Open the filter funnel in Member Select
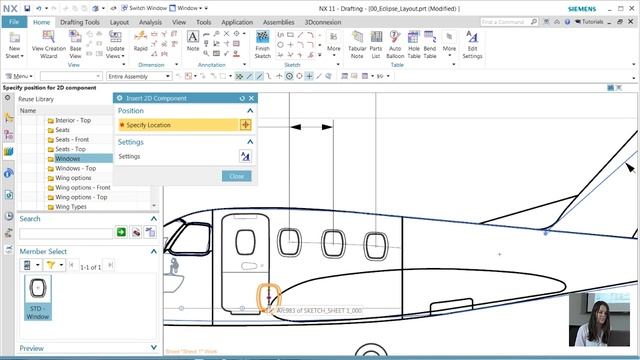This screenshot has width=640, height=360. [x=51, y=265]
